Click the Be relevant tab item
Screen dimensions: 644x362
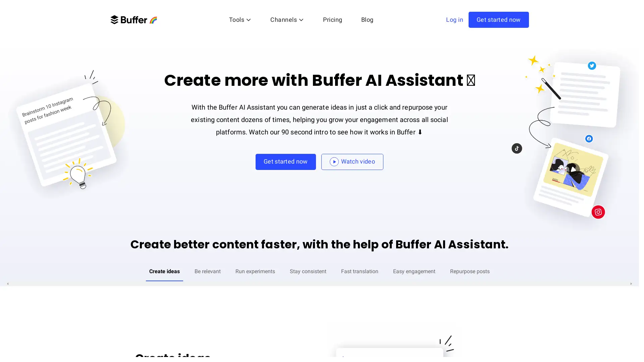207,271
